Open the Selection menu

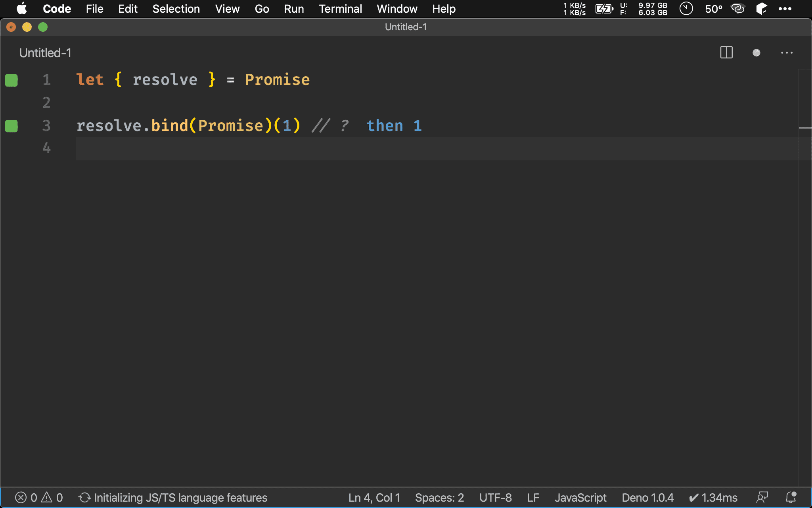click(176, 9)
